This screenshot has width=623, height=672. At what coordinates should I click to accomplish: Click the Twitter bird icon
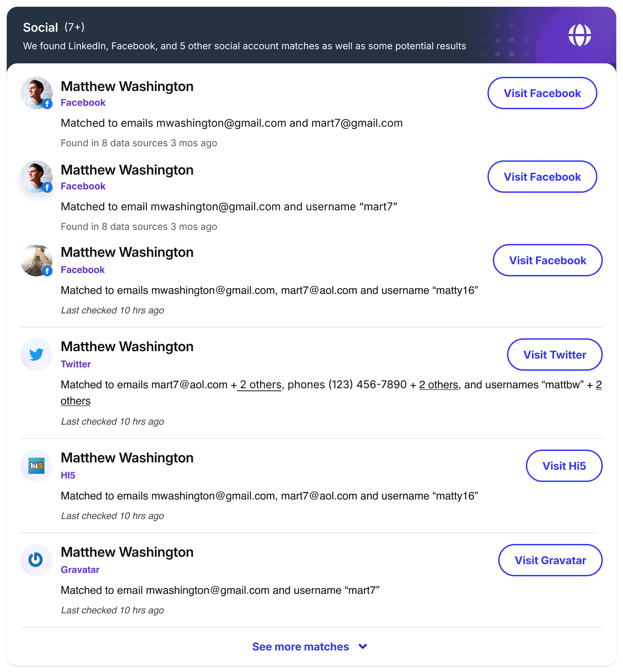[36, 355]
